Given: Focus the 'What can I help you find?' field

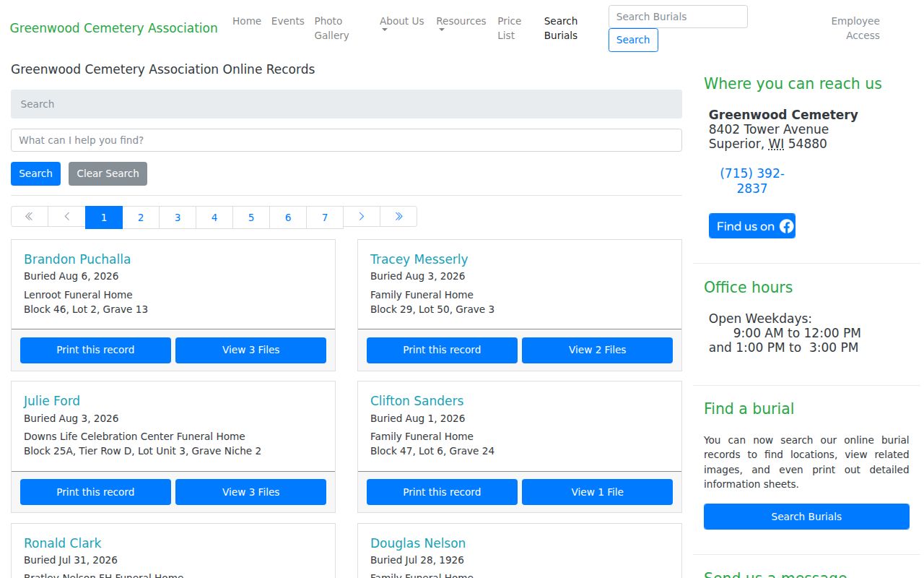Looking at the screenshot, I should [x=346, y=140].
